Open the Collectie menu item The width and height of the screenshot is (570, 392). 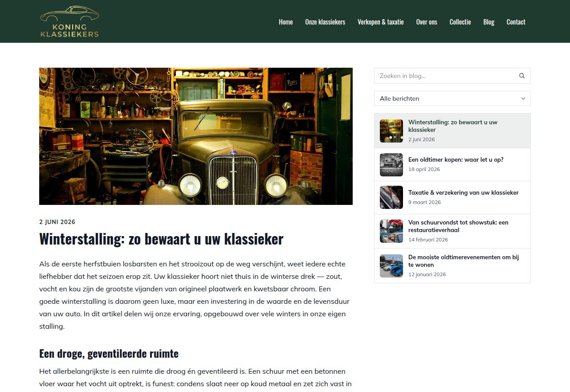pyautogui.click(x=460, y=22)
